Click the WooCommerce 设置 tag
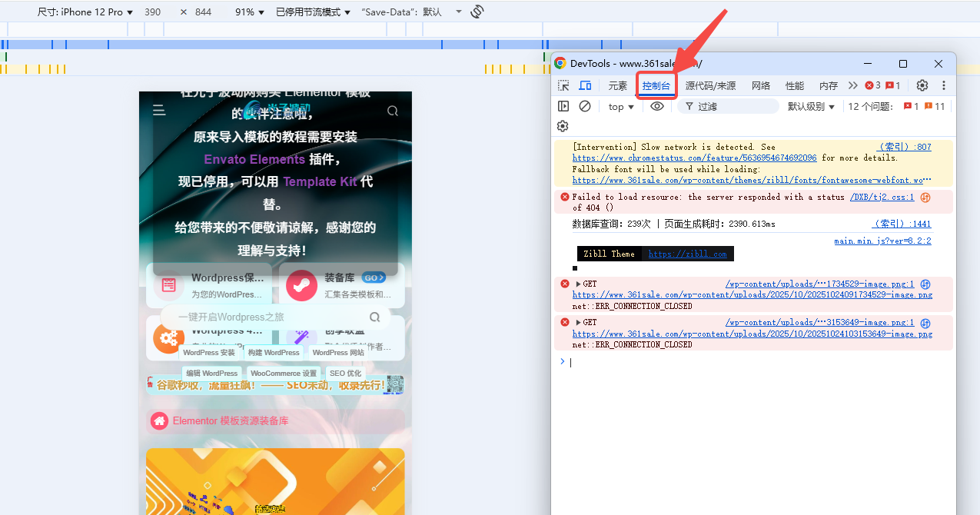This screenshot has height=515, width=980. tap(284, 374)
